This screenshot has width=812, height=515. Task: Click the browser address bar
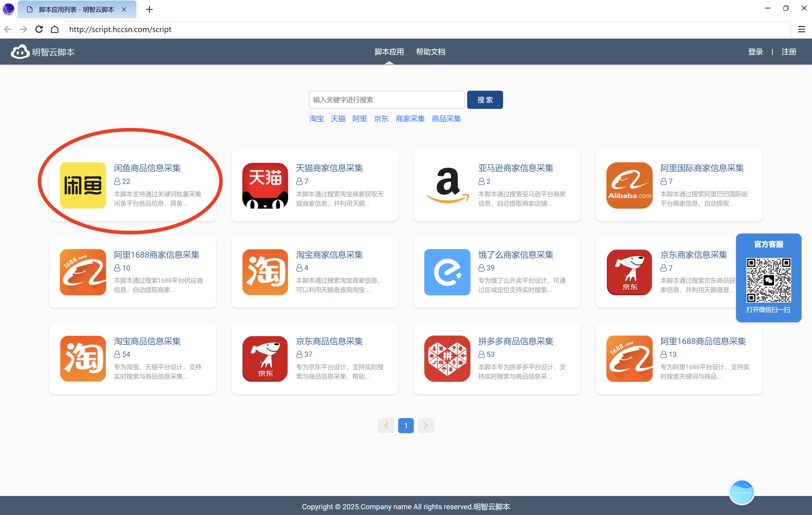(x=428, y=29)
